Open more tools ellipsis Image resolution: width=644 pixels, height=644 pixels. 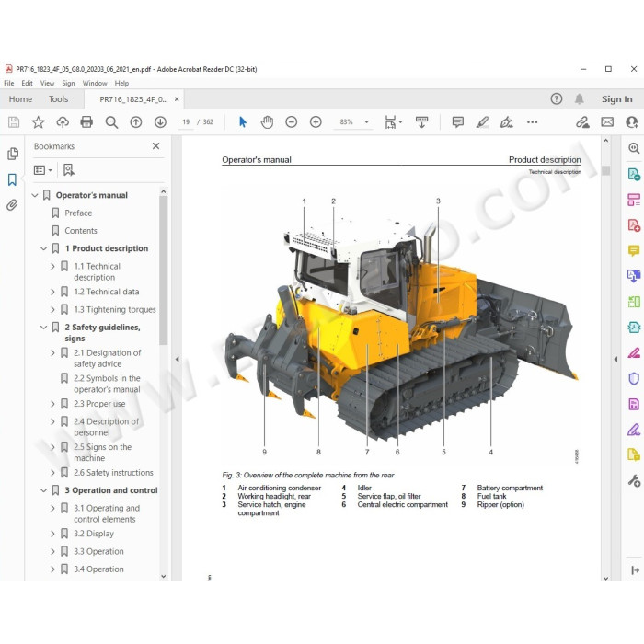(x=533, y=122)
